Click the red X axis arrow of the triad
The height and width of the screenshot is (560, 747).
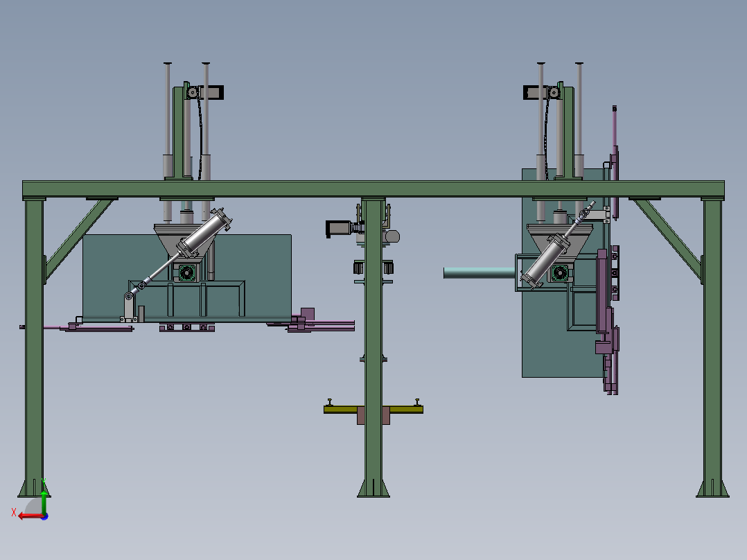tap(24, 516)
